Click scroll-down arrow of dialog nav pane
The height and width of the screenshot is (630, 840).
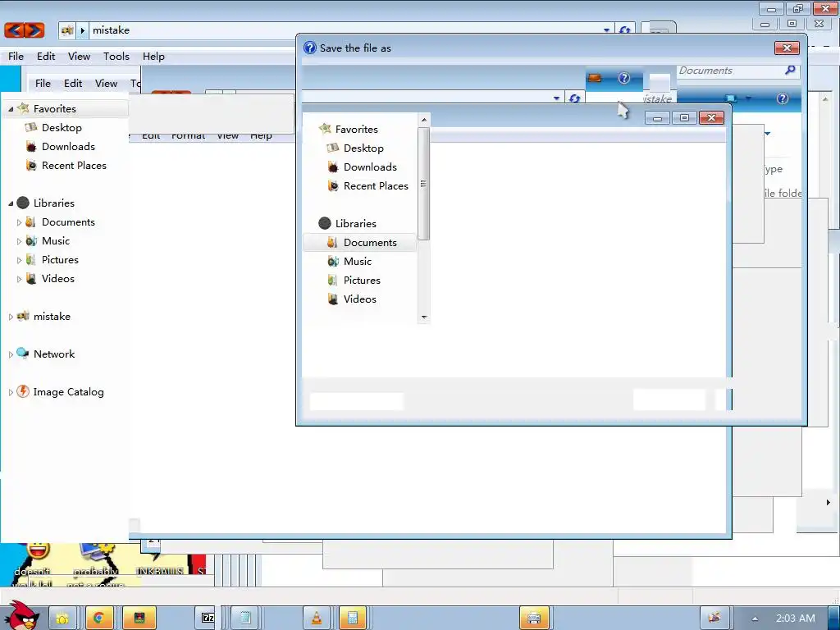tap(424, 317)
